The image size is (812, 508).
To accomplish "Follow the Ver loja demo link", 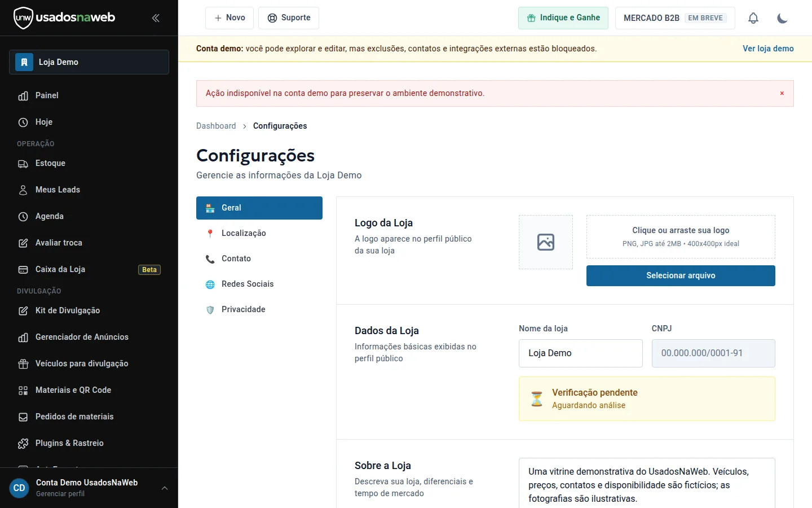I will tap(768, 49).
